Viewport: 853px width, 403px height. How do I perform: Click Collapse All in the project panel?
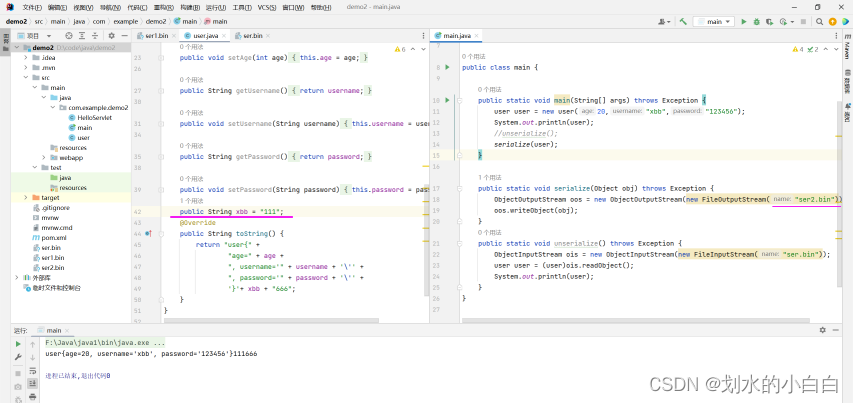coord(95,35)
